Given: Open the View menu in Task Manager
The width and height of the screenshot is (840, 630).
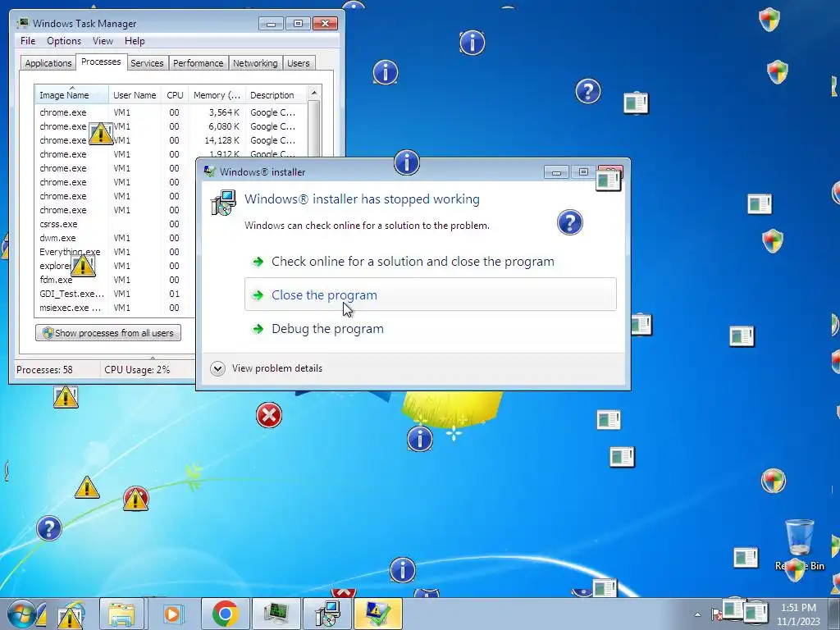Looking at the screenshot, I should click(103, 41).
